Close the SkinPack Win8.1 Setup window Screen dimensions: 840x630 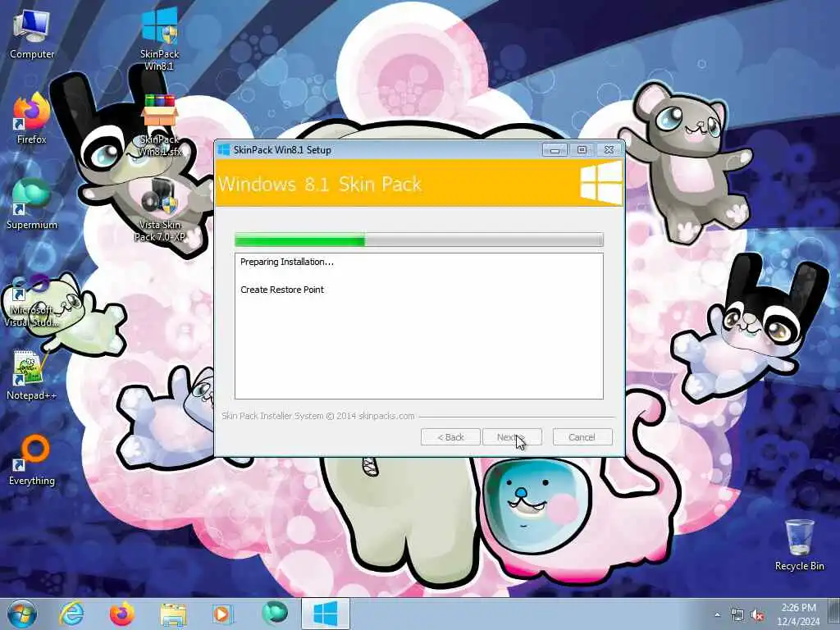609,150
